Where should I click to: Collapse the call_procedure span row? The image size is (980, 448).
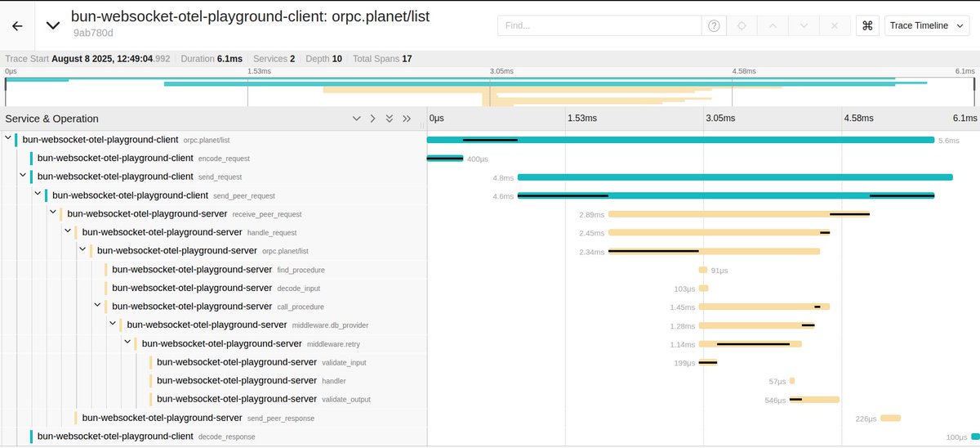[97, 306]
